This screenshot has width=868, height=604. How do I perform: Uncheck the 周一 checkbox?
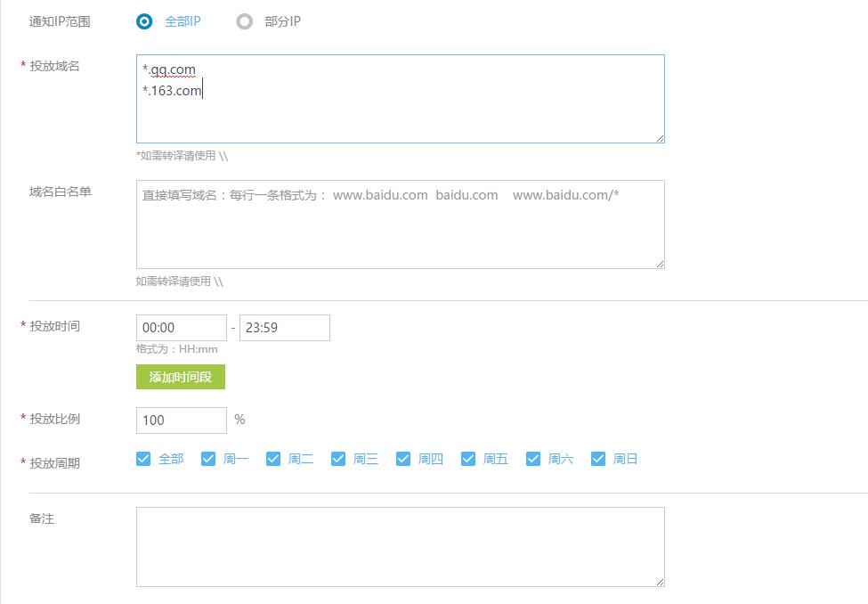[208, 459]
